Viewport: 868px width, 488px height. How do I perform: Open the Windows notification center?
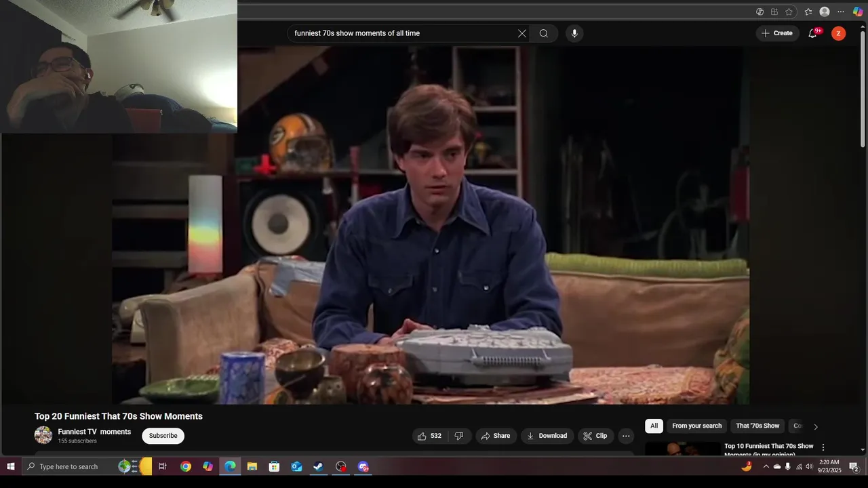[x=854, y=466]
